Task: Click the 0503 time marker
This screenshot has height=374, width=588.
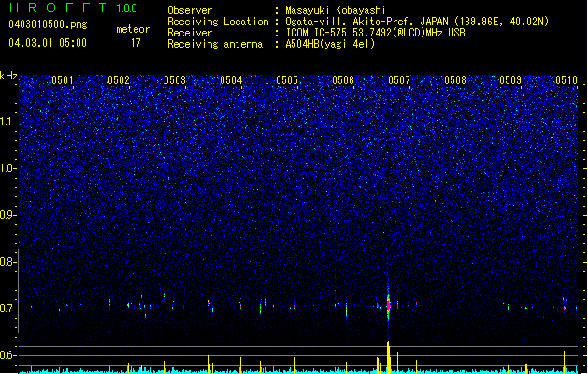Action: 175,80
